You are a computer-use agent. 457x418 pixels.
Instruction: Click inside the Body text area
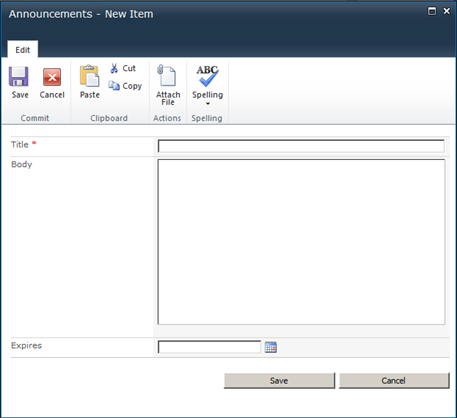(301, 242)
